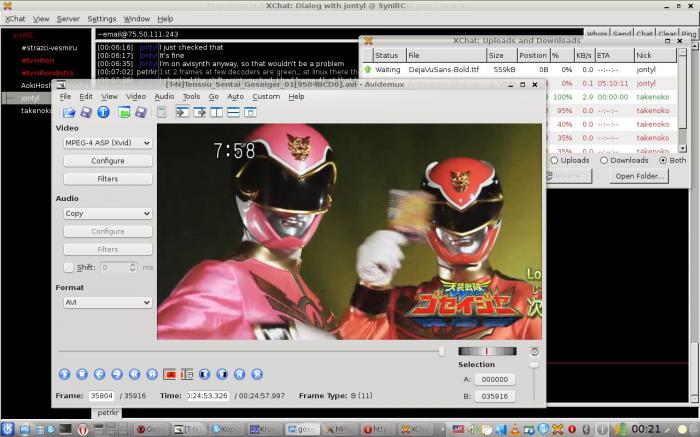Viewport: 700px width, 437px height.
Task: Open the Avidemux Video menu
Action: 136,96
